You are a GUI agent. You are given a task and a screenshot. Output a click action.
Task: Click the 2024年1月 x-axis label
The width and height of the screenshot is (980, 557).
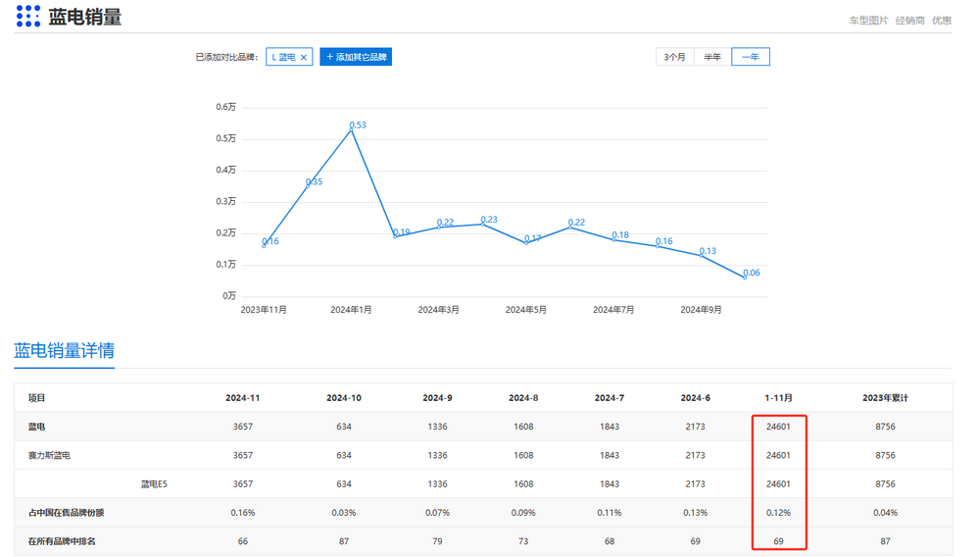click(x=351, y=310)
